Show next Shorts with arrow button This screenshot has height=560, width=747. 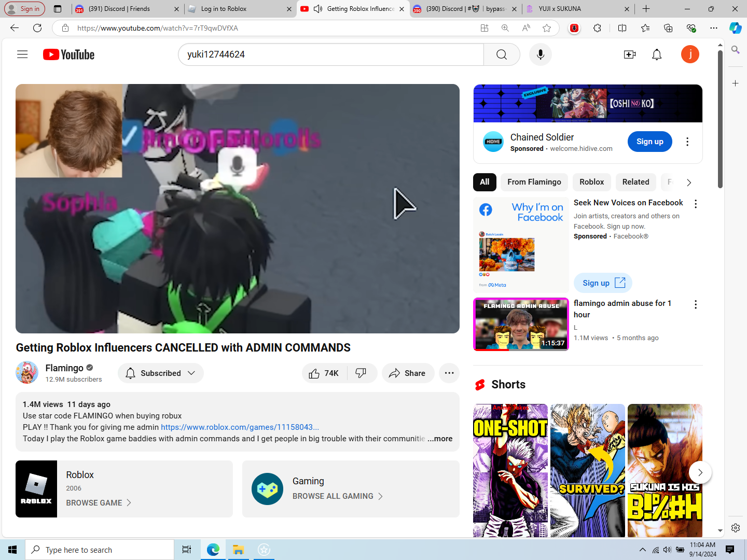700,472
